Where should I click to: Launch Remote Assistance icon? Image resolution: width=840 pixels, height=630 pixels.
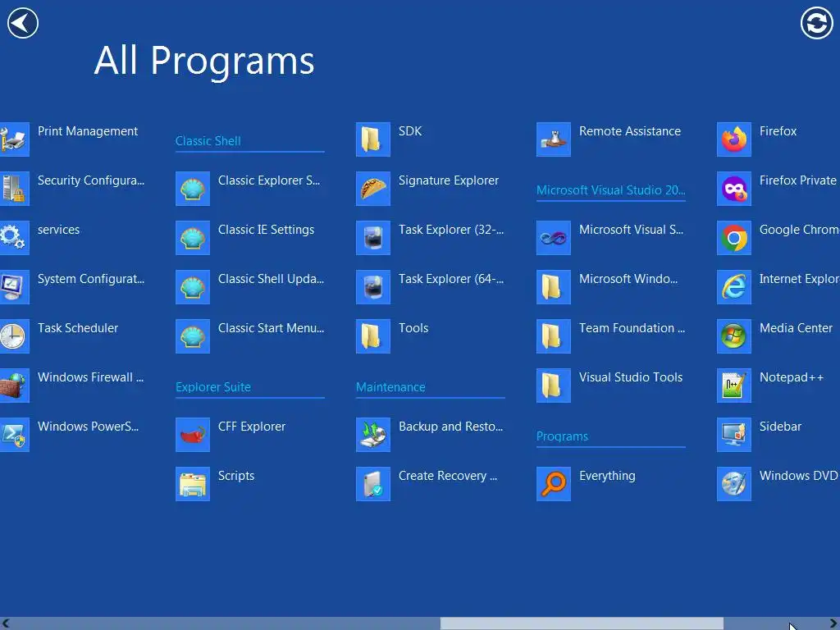(554, 139)
